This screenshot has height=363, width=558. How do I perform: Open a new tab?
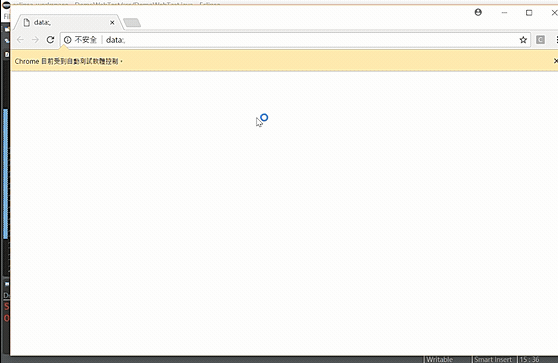pos(132,23)
